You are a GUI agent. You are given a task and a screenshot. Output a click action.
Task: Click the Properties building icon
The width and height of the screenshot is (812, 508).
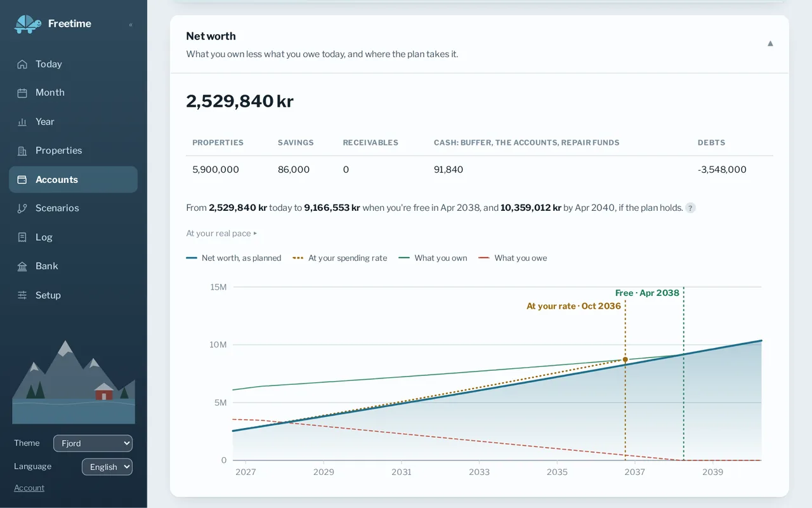coord(22,150)
